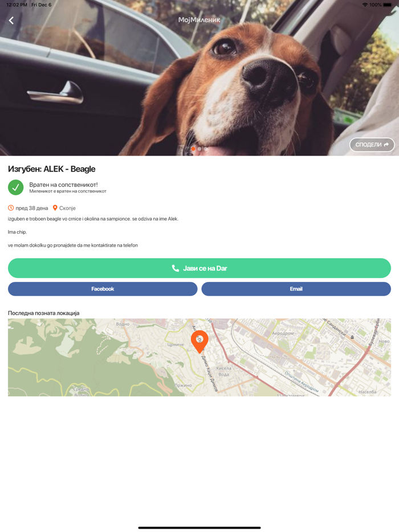Viewport: 399px width, 532px height.
Task: Tap the location pin next to Скопје
Action: click(x=55, y=208)
